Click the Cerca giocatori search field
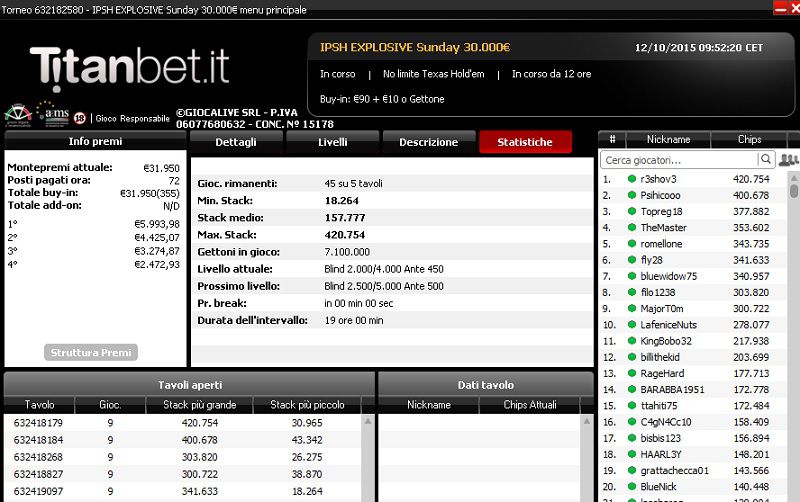This screenshot has height=502, width=800. [x=680, y=160]
